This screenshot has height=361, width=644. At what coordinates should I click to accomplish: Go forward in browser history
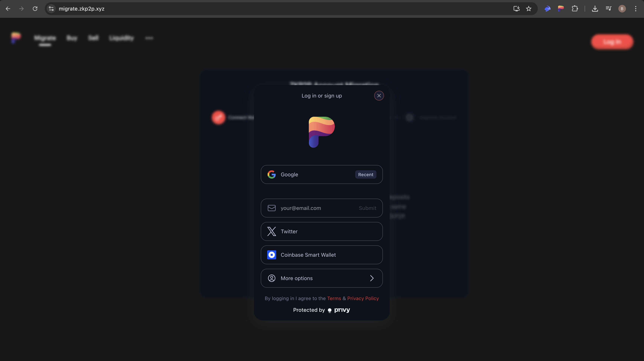click(x=21, y=9)
